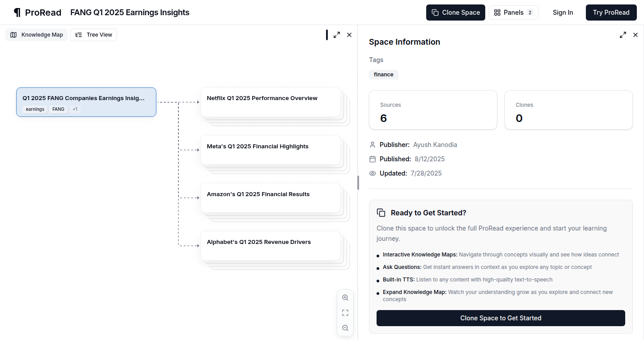644x340 pixels.
Task: Close the Space Information panel
Action: point(636,35)
